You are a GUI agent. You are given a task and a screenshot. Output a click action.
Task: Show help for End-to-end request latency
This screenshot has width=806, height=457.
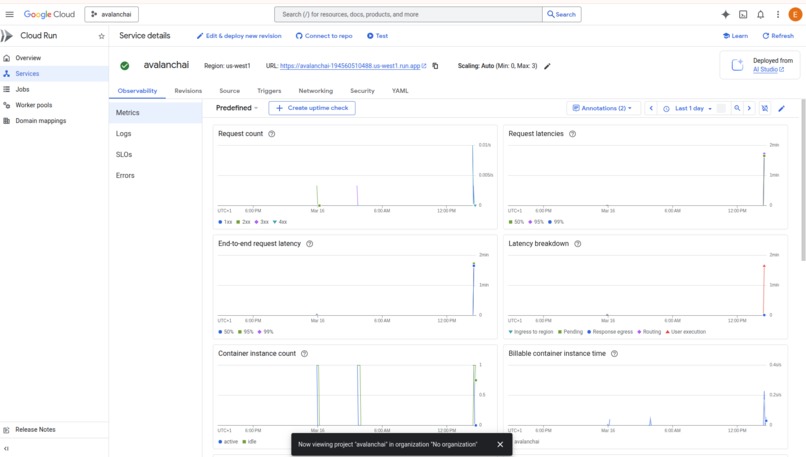point(309,244)
